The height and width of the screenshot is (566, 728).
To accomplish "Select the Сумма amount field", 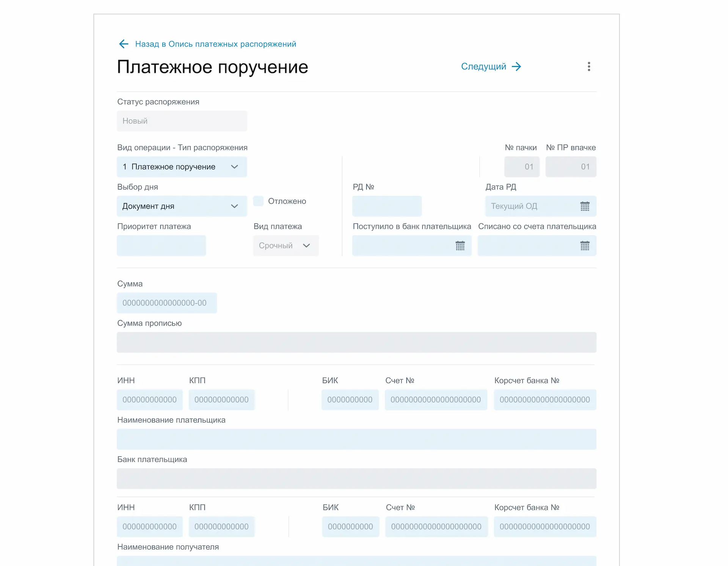I will coord(166,303).
